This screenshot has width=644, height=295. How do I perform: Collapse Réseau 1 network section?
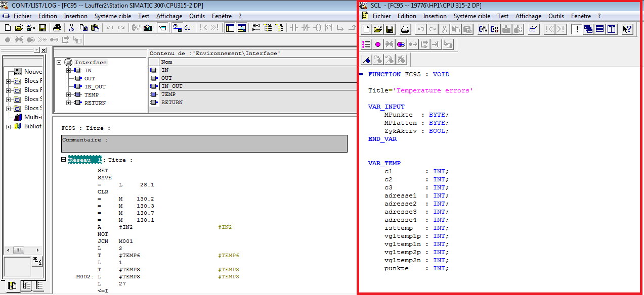pos(64,160)
